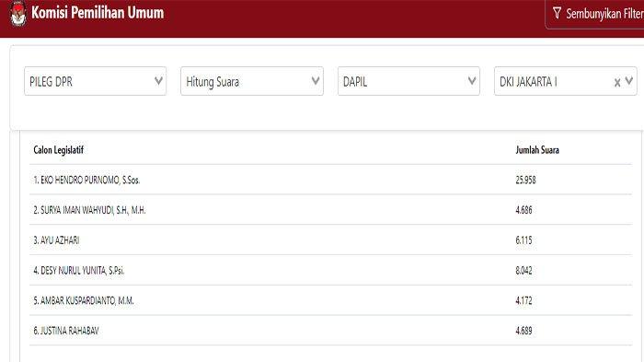The height and width of the screenshot is (362, 644).
Task: Select the Ayu Azhari row
Action: coord(330,239)
